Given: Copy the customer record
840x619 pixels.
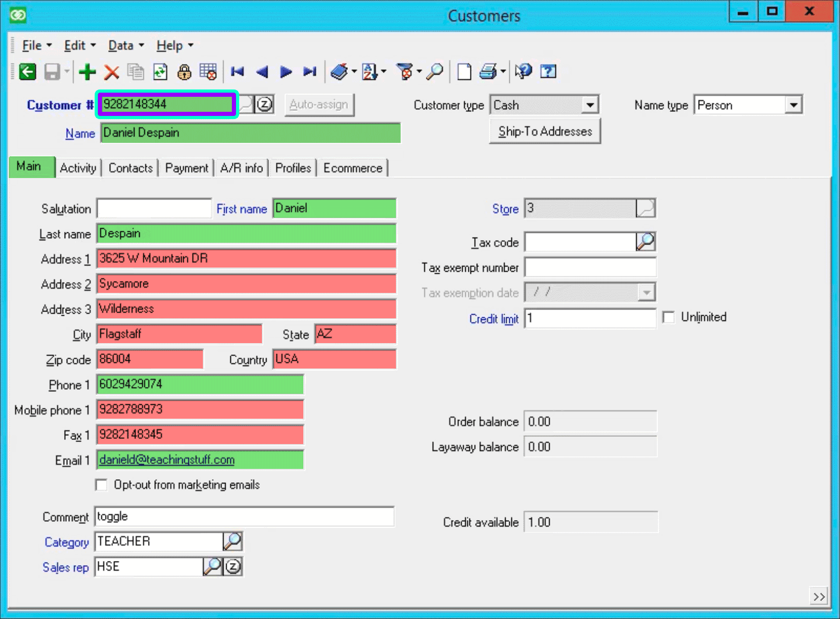Looking at the screenshot, I should (136, 72).
